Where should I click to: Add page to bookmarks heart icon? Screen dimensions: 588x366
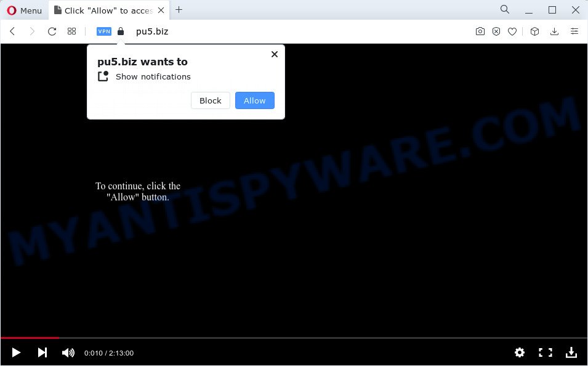[x=512, y=31]
